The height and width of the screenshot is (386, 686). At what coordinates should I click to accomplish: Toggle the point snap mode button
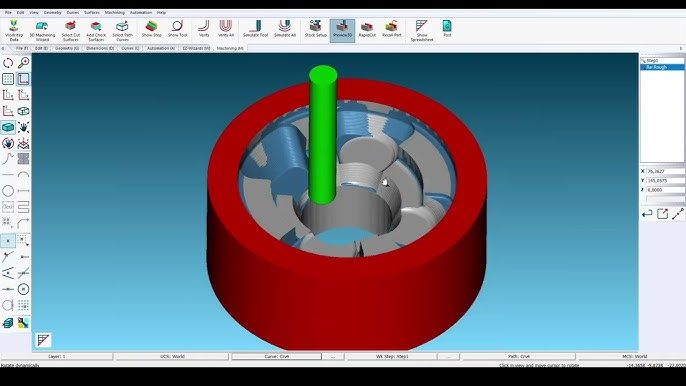tap(8, 241)
